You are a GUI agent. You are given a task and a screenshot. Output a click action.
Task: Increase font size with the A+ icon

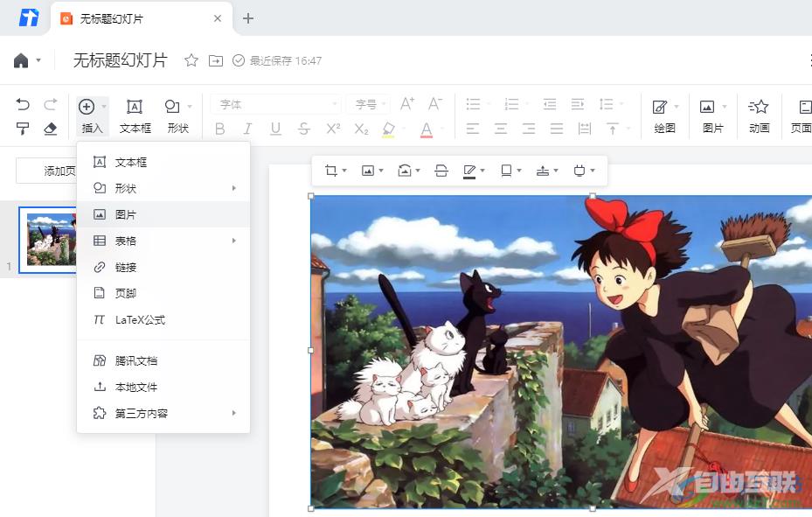click(407, 104)
